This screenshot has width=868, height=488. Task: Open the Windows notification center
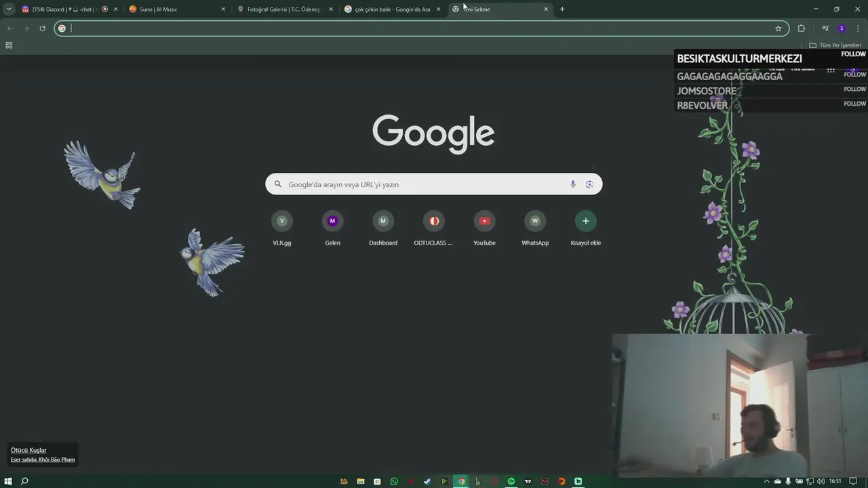[x=853, y=481]
